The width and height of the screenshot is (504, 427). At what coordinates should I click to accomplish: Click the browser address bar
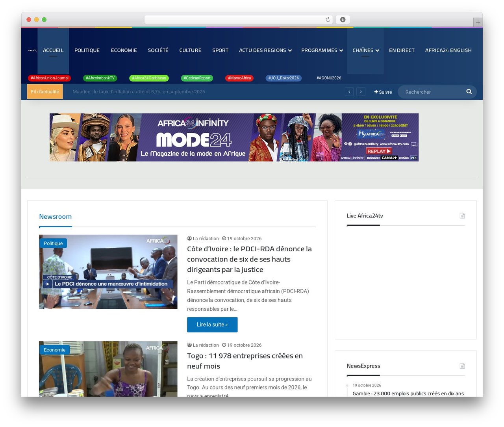point(238,20)
